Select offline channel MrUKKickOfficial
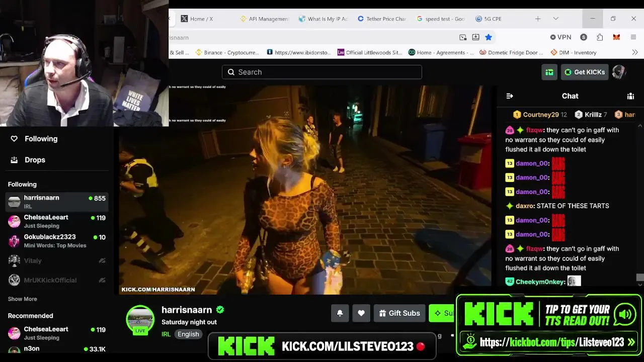Image resolution: width=644 pixels, height=362 pixels. coord(57,280)
